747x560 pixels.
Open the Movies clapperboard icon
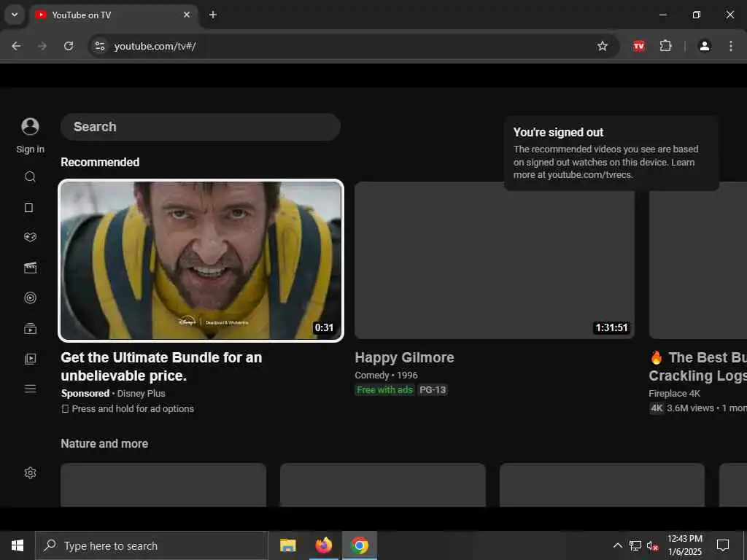click(x=30, y=268)
